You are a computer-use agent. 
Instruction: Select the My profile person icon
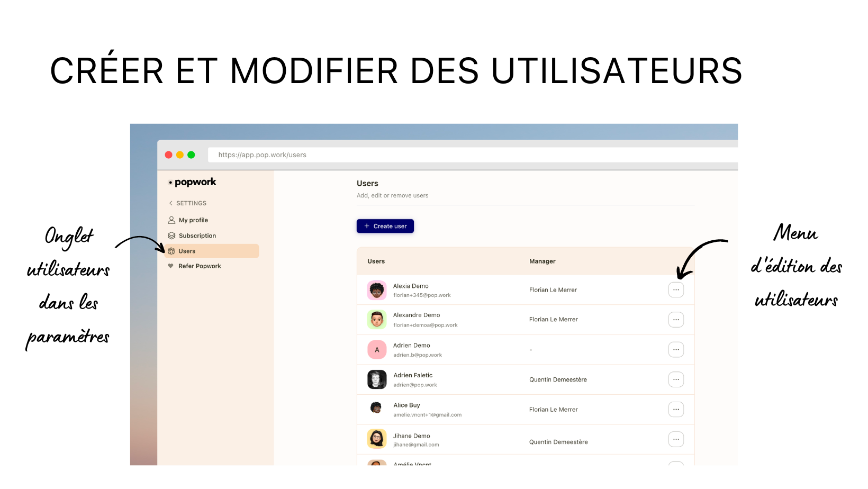(171, 220)
